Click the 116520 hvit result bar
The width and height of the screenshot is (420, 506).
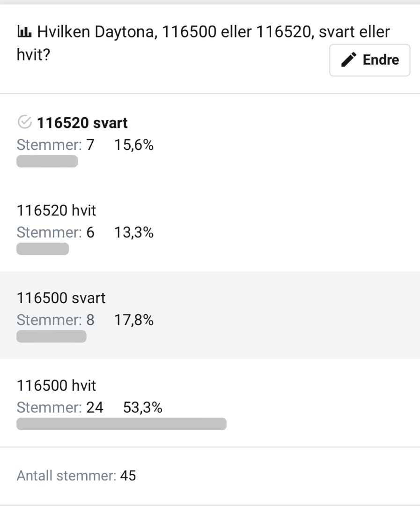[43, 249]
